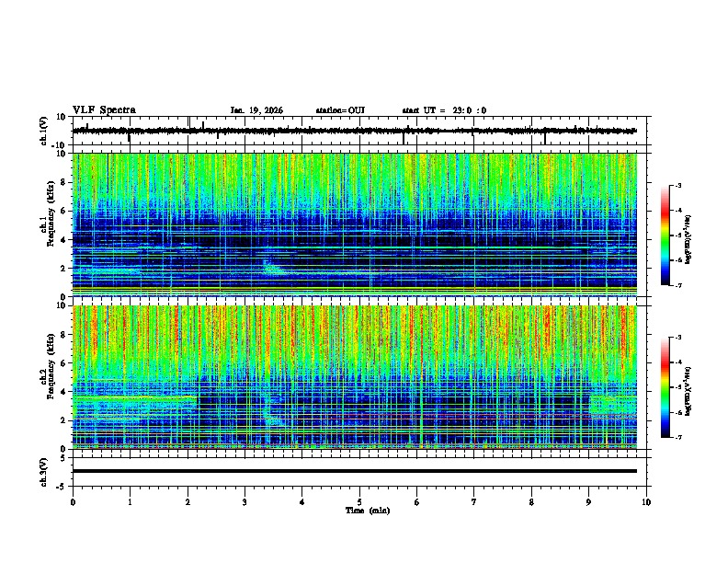Click the ch.2 spectrogram color scale bar
This screenshot has height=563, width=728.
click(665, 387)
